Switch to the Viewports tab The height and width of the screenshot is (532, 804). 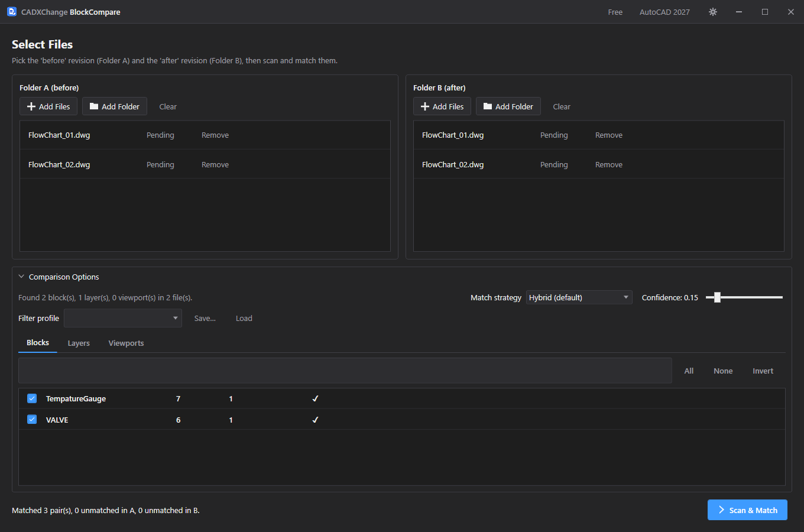(x=126, y=343)
